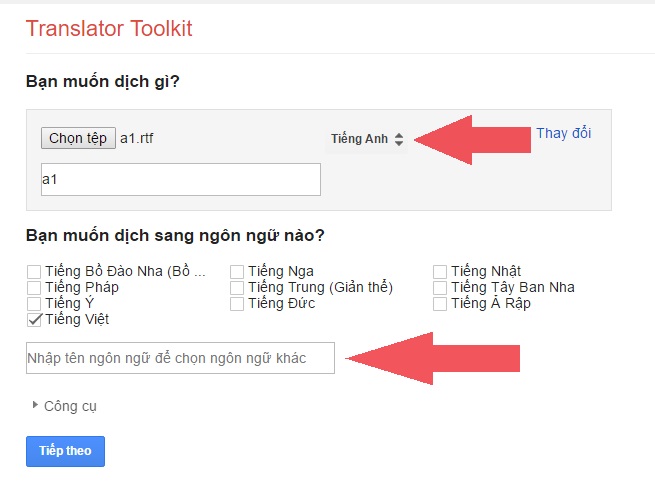Click the Thay đổi link
This screenshot has height=493, width=655.
pos(564,133)
